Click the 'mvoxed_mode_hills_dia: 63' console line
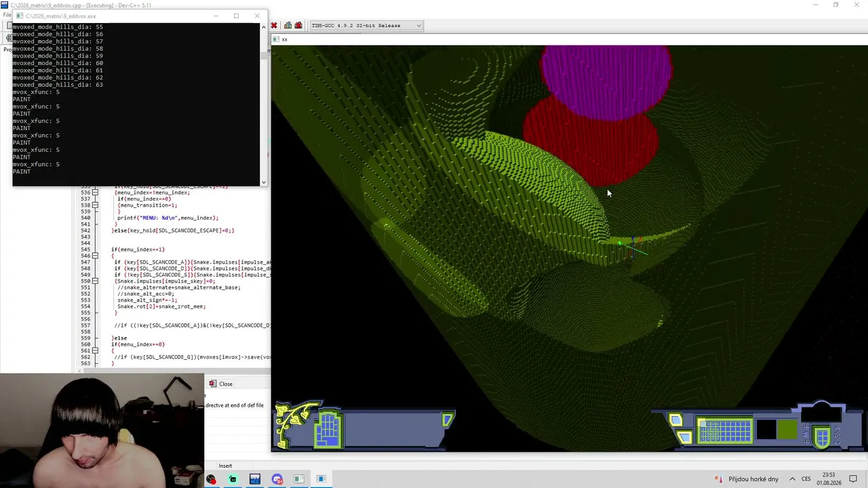The width and height of the screenshot is (868, 488). coord(58,85)
